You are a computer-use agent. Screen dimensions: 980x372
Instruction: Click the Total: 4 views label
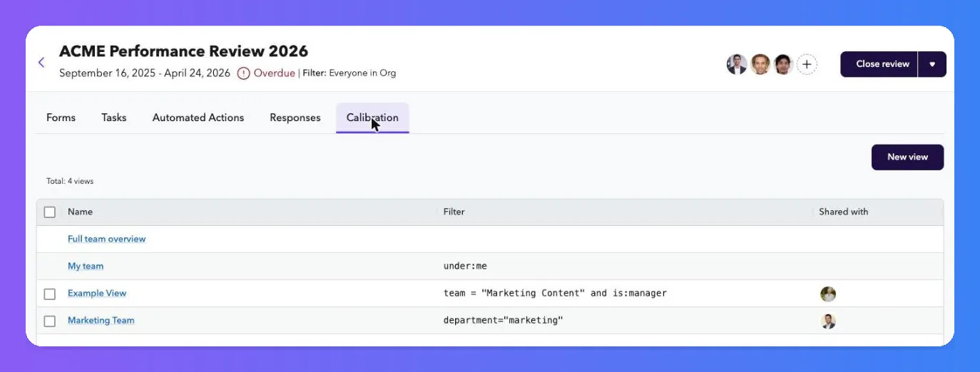70,181
